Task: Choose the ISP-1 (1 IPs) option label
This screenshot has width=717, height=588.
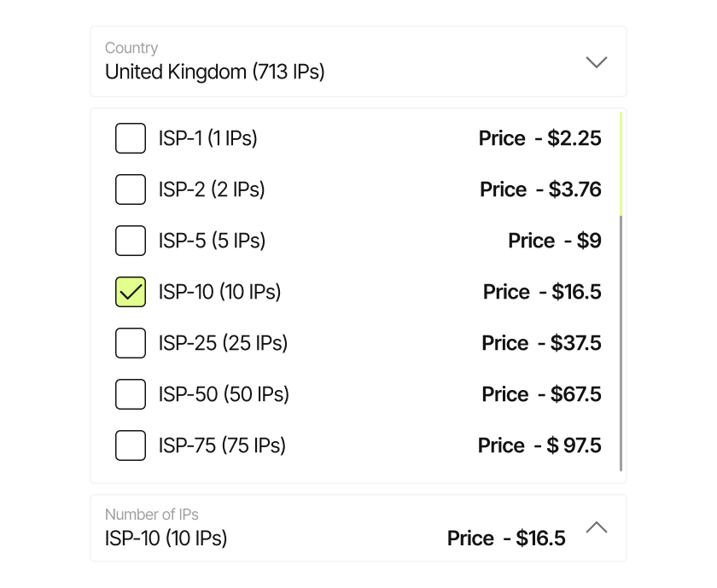Action: [x=207, y=138]
